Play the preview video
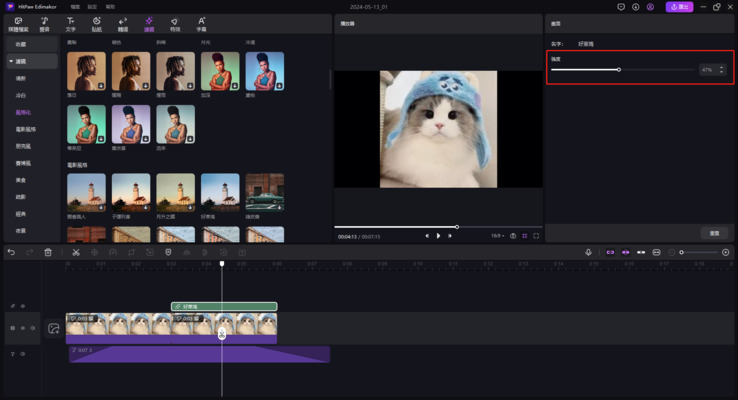 (438, 236)
